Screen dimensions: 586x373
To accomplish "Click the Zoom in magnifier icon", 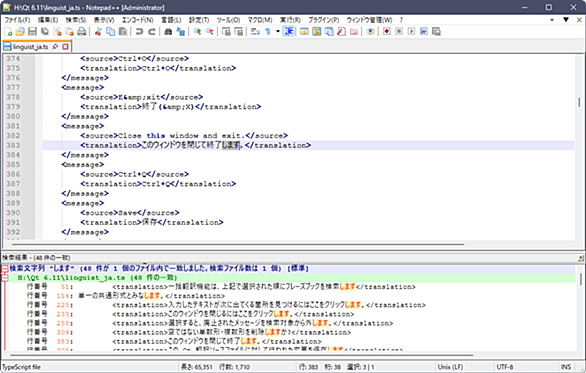I will [197, 32].
